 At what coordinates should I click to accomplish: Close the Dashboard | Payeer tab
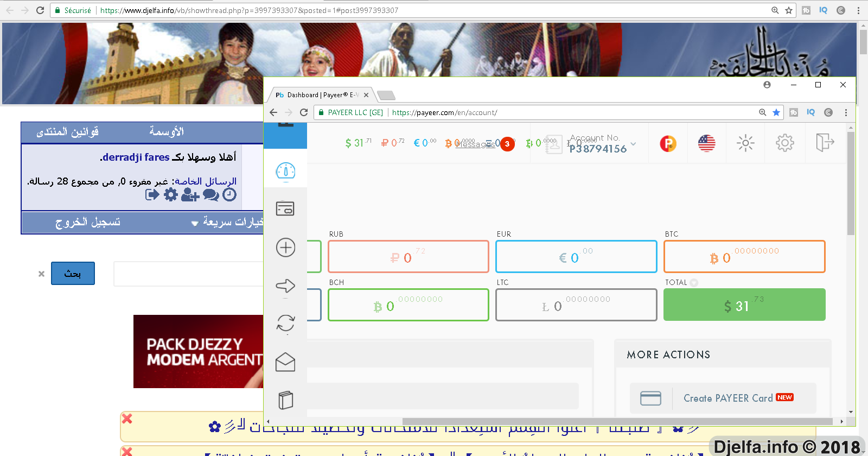pyautogui.click(x=366, y=95)
